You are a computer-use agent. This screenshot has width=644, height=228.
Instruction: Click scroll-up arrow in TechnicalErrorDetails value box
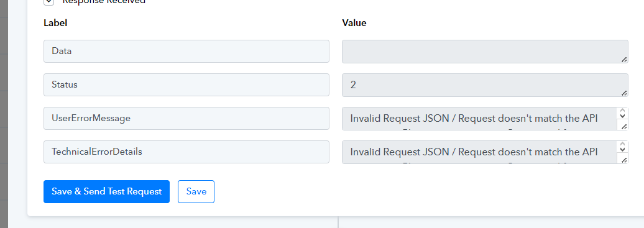click(622, 144)
